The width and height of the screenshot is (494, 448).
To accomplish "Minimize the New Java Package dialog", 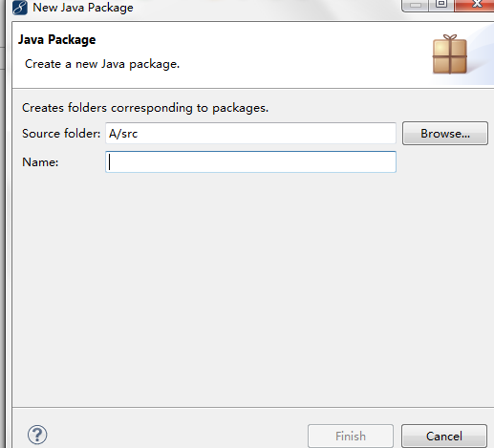I will coord(416,5).
